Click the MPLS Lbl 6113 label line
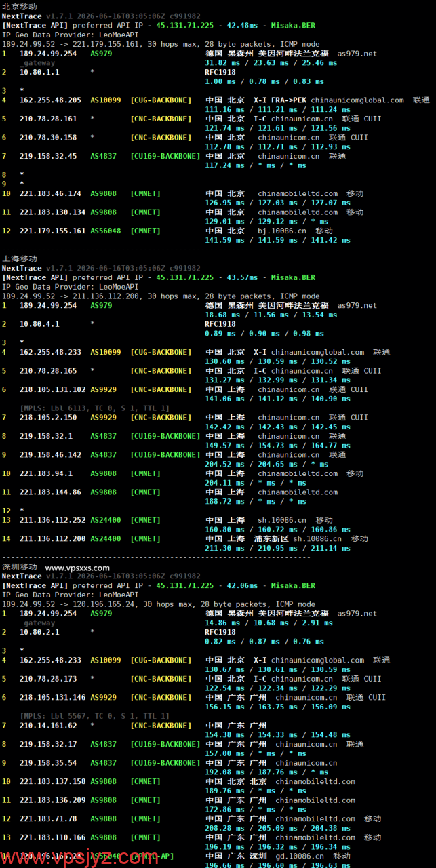Screen dimensions: 436x868 pyautogui.click(x=94, y=408)
